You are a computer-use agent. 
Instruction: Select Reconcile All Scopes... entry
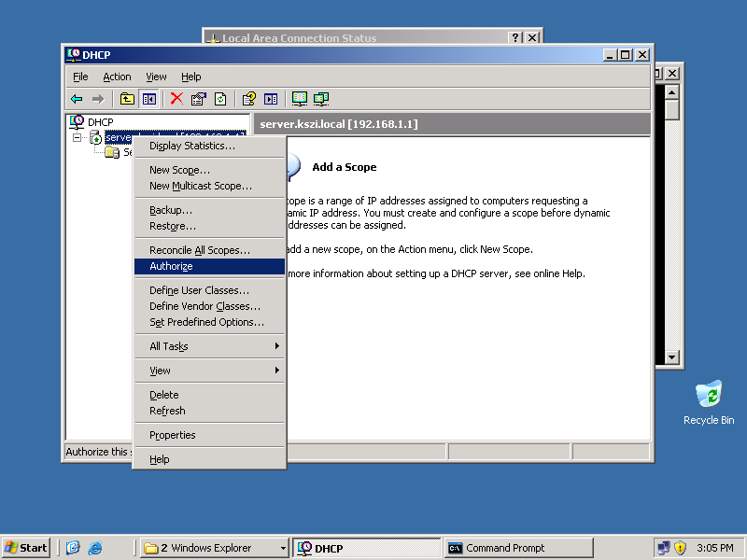209,250
